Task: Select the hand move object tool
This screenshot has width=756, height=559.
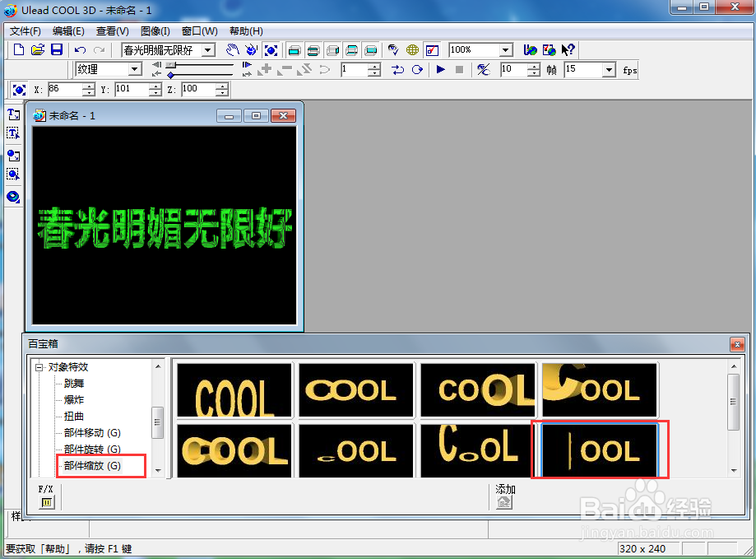Action: (x=232, y=49)
